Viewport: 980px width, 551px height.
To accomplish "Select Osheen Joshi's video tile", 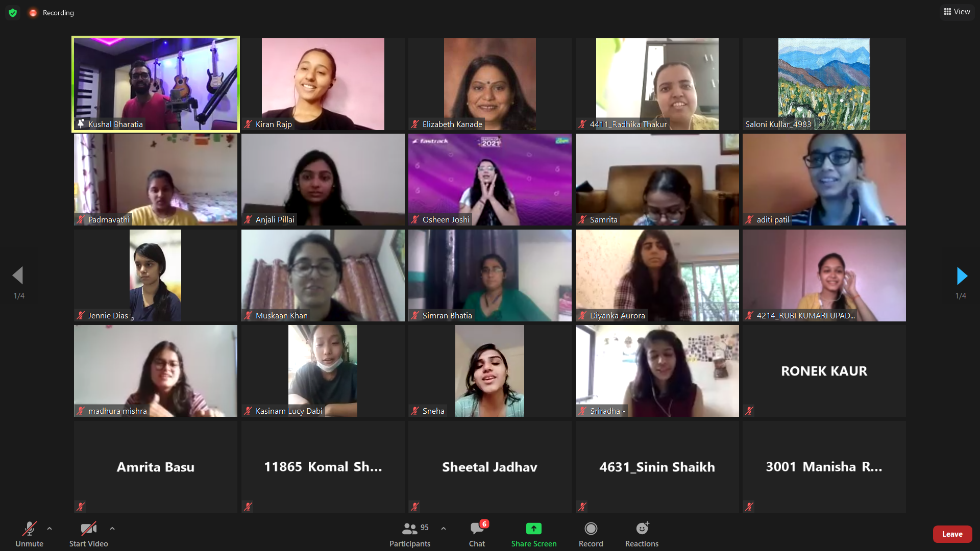I will click(490, 180).
